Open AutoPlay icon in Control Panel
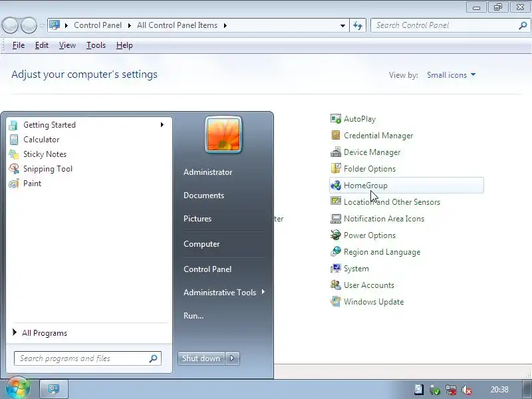The image size is (532, 399). coord(336,119)
